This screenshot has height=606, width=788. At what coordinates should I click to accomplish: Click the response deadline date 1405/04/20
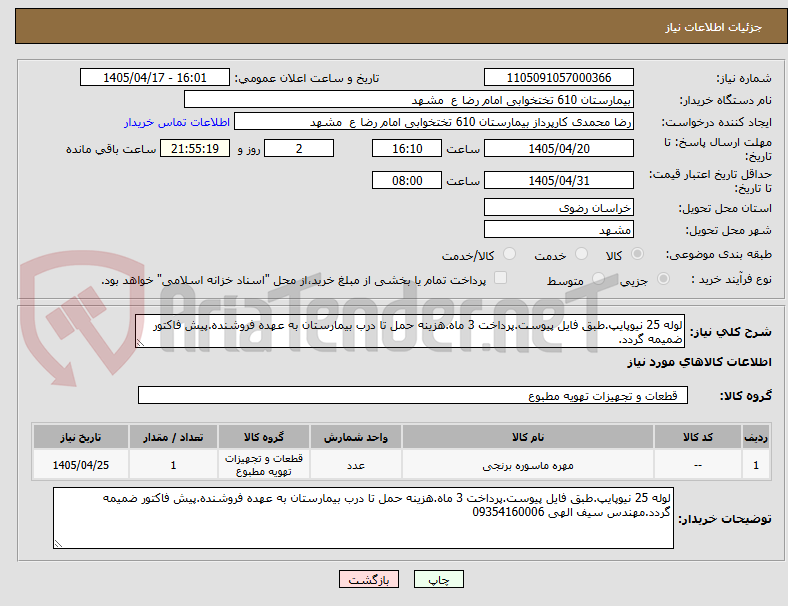(559, 149)
